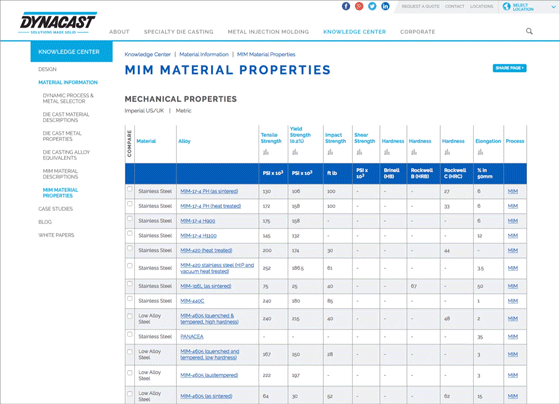Open Dynacast Google Plus icon
Screen dimensions: 560x404
359,6
